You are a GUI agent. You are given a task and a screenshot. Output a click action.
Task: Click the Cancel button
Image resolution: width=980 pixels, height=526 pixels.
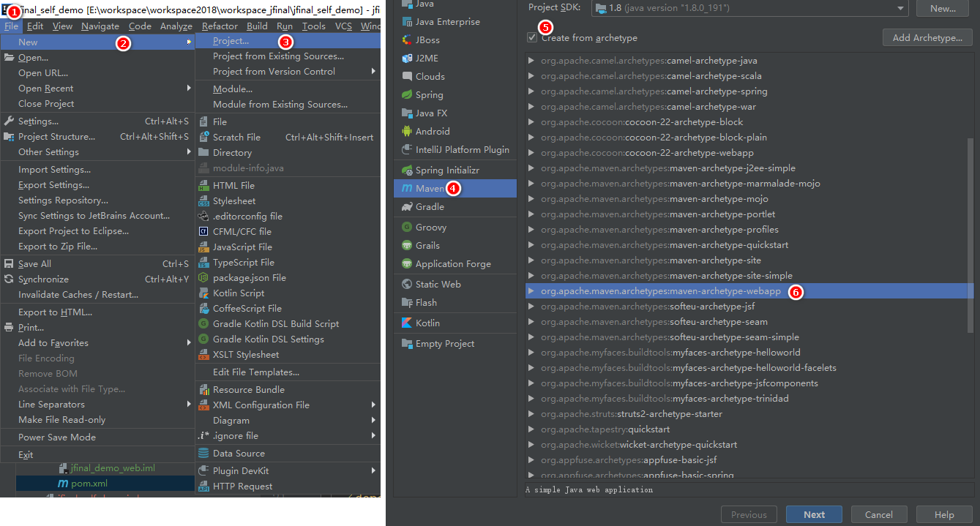[x=880, y=514]
